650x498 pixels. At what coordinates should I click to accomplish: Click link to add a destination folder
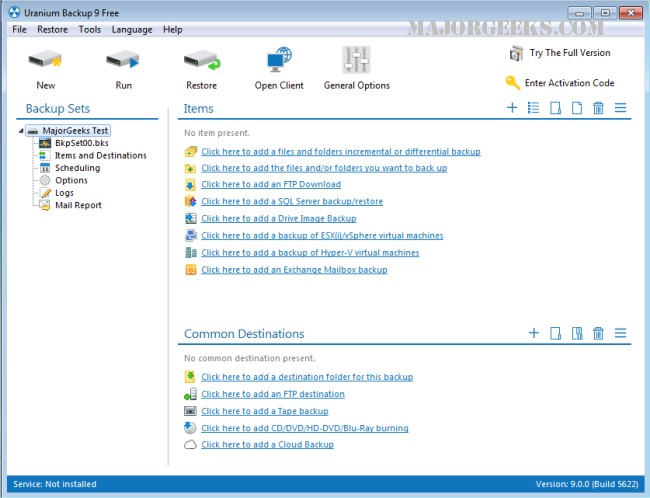307,377
